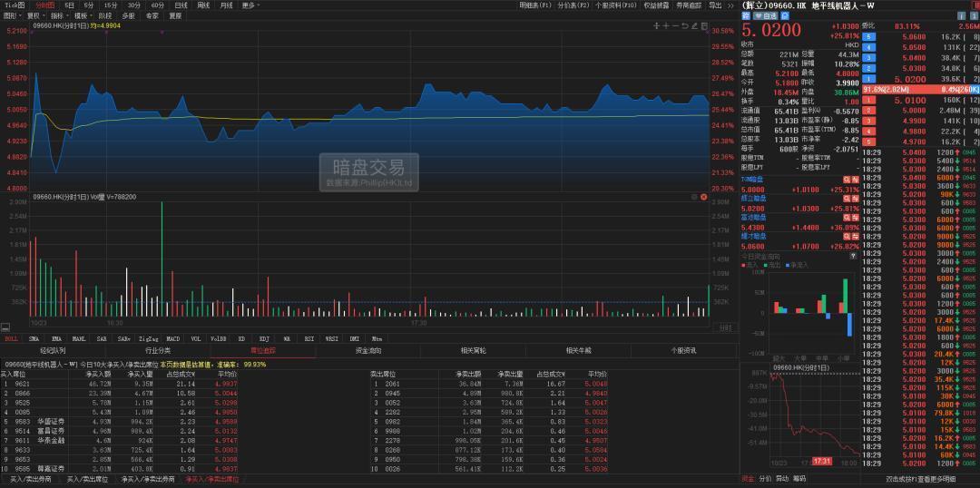The width and height of the screenshot is (980, 488).
Task: Open 个股资料(F10) stock info
Action: click(615, 5)
